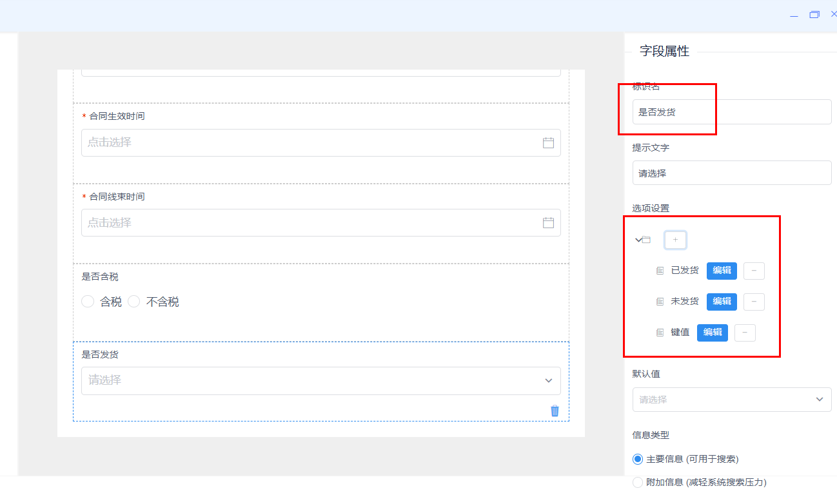Click calendar icon in 合同生效时间 field
The height and width of the screenshot is (504, 837).
click(x=548, y=143)
